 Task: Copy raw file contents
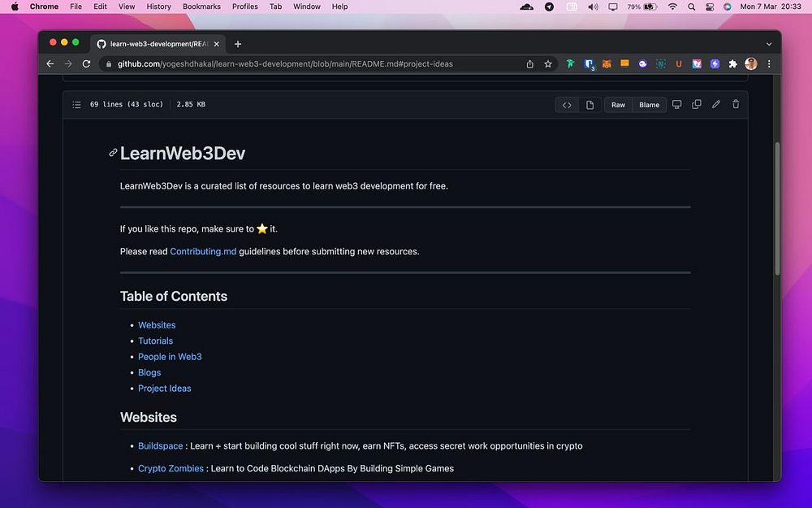point(697,104)
